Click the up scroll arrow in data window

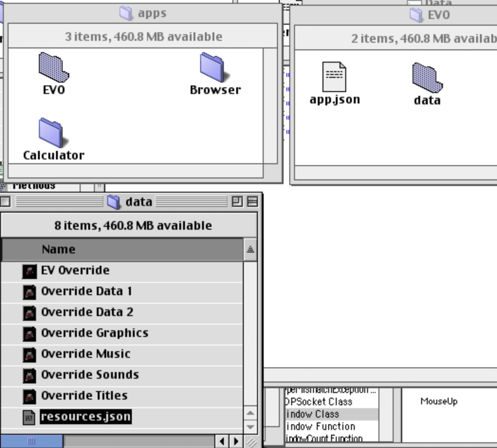click(x=250, y=413)
